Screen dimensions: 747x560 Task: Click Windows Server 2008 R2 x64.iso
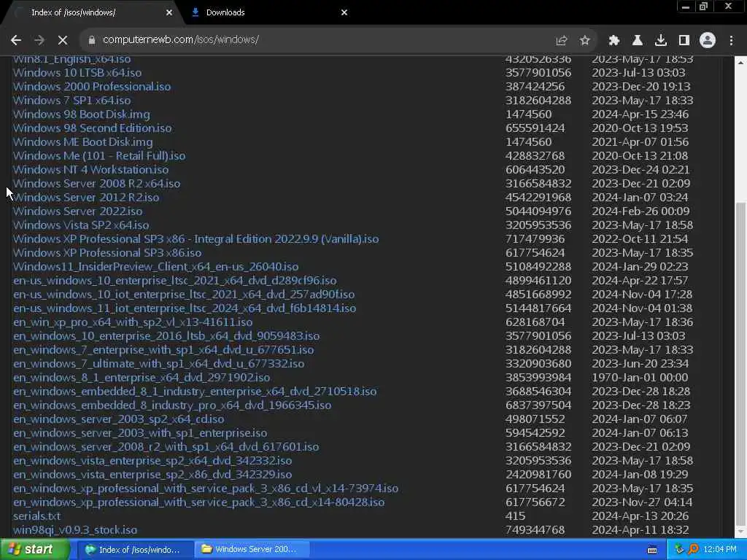pyautogui.click(x=97, y=183)
